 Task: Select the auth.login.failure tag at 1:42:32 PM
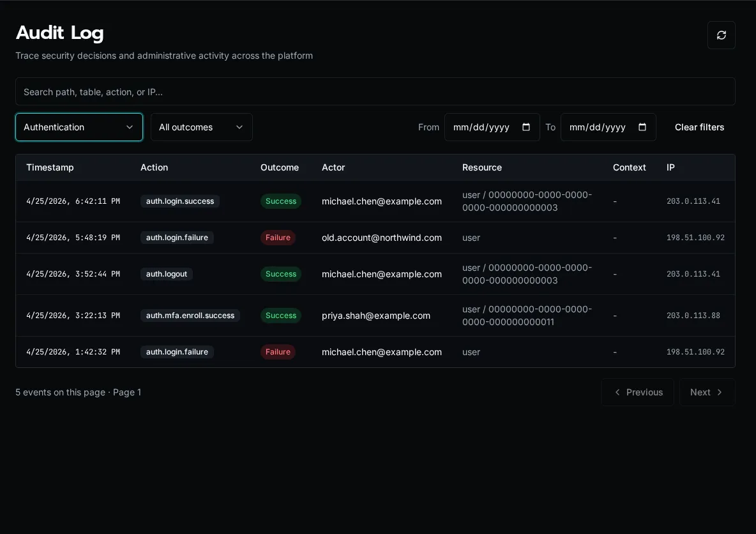(x=177, y=352)
